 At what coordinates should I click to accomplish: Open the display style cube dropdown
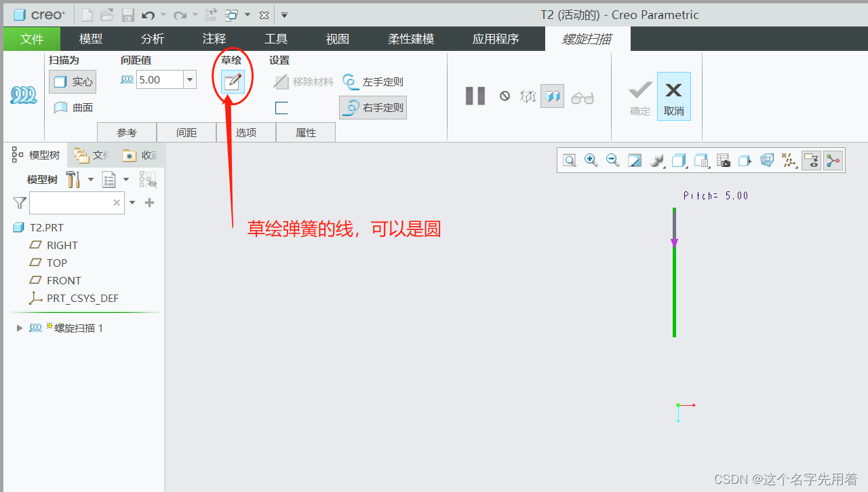[679, 160]
